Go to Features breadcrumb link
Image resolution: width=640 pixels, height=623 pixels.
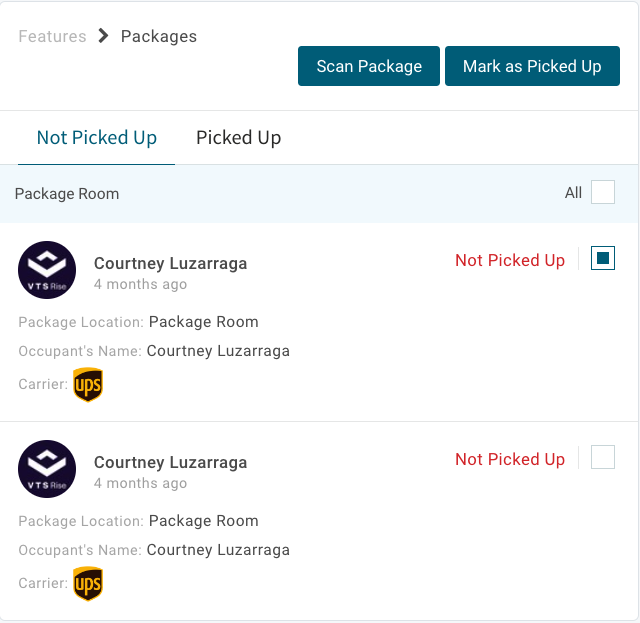(52, 37)
